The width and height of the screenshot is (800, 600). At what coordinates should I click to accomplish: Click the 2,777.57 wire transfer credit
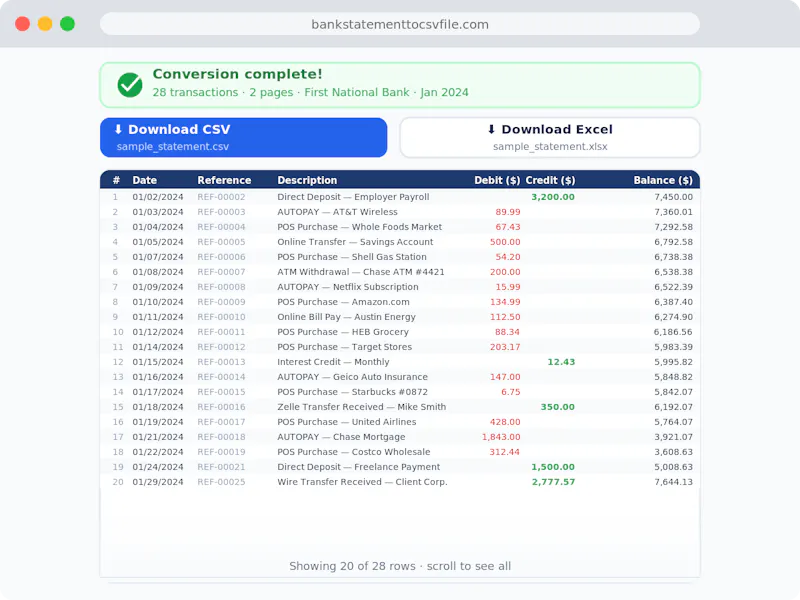coord(553,482)
